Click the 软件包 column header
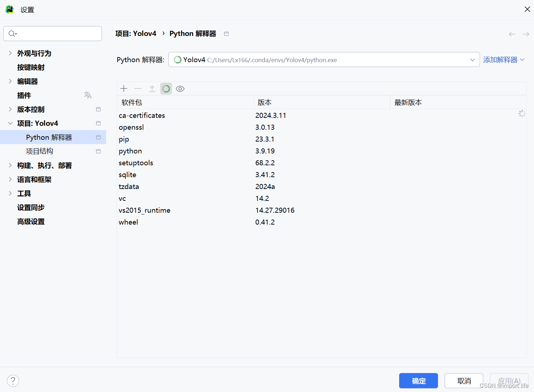Viewport: 534px width, 392px height. pos(185,102)
